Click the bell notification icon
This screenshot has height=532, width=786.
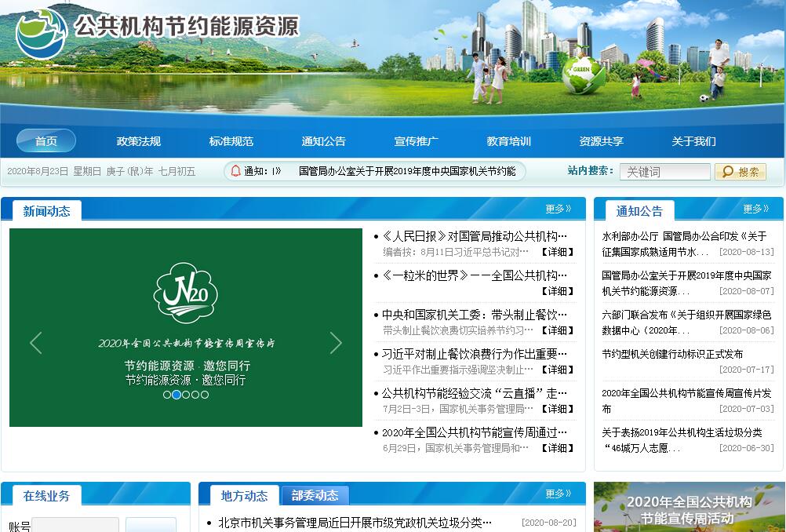[x=235, y=171]
